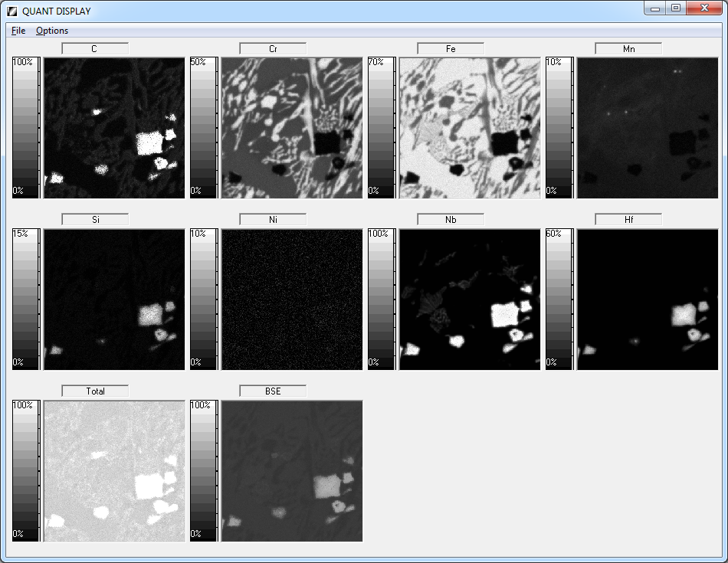Screen dimensions: 728x563
Task: Click the Fe map 70% grayscale bar
Action: coord(382,128)
